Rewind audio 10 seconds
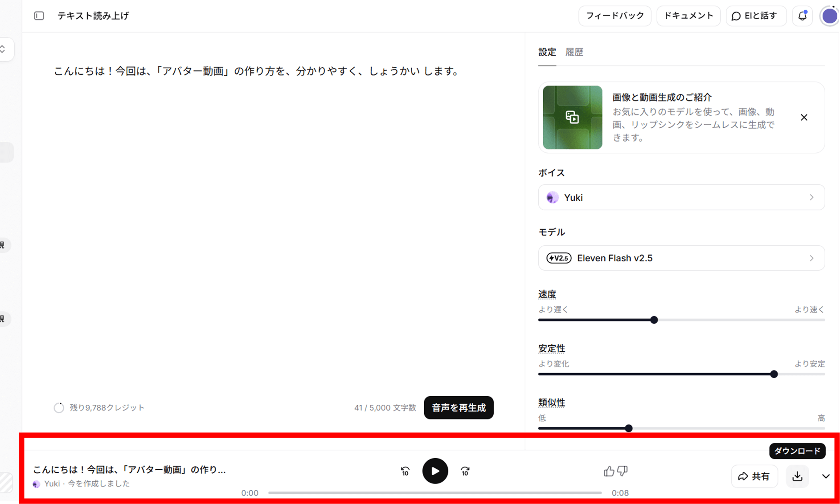 tap(405, 471)
